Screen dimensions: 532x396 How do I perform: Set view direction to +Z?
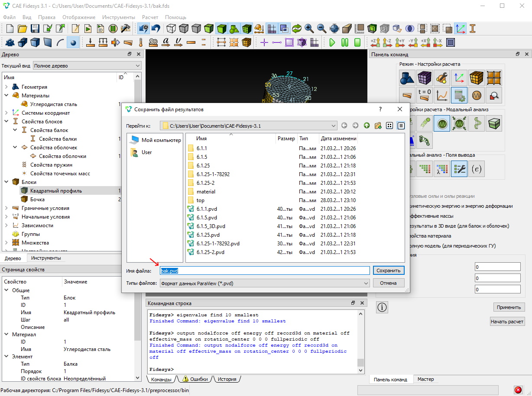[x=375, y=42]
